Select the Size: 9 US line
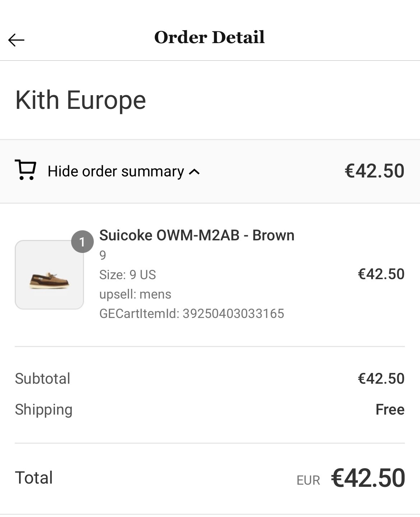The image size is (420, 517). [128, 275]
